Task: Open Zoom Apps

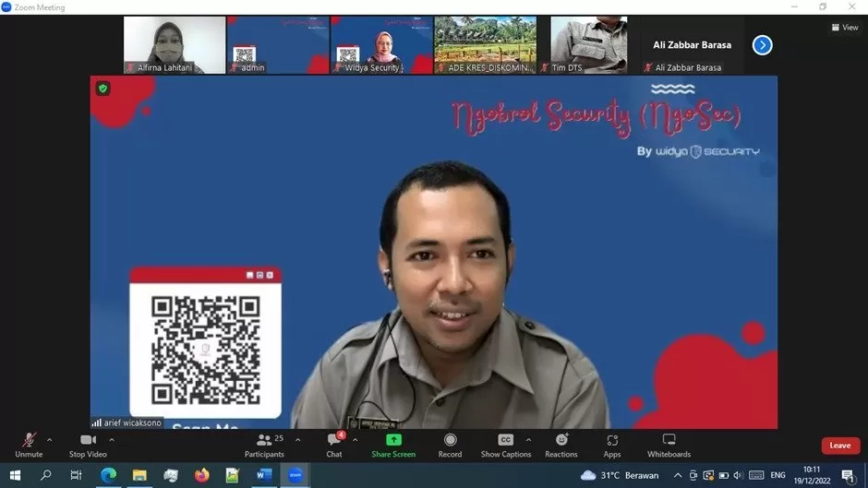Action: coord(612,446)
